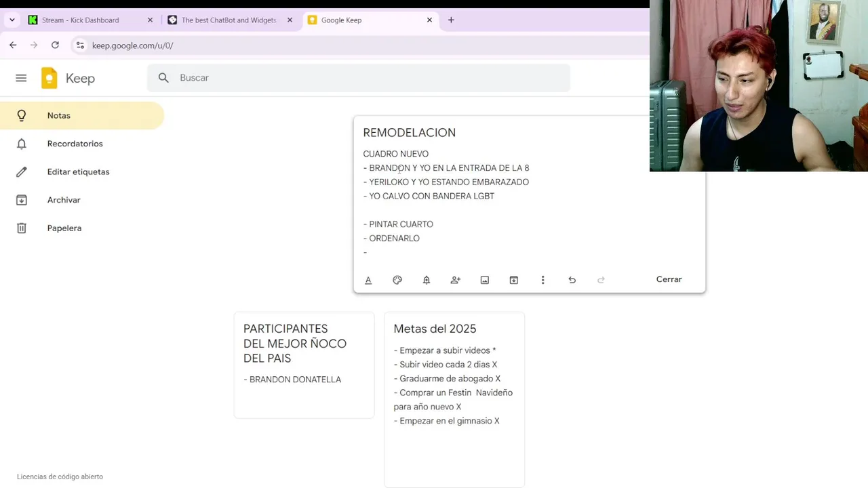Image resolution: width=868 pixels, height=488 pixels.
Task: Click the line BRANDON Y YO EN LA ENTRADA
Action: coord(446,168)
